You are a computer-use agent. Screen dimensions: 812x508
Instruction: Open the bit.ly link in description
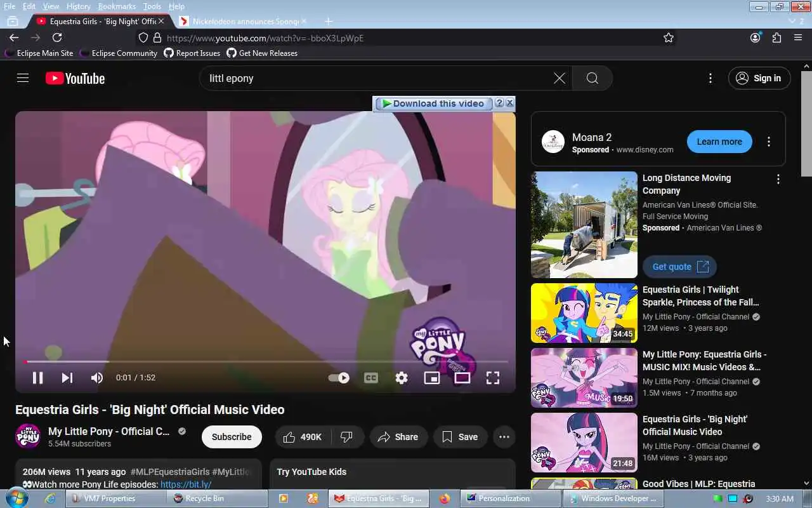pos(186,485)
